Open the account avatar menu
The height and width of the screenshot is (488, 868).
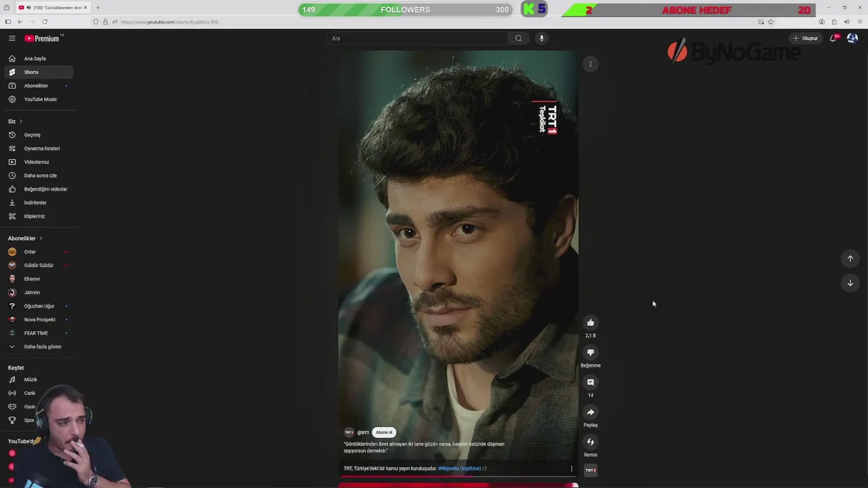tap(852, 38)
